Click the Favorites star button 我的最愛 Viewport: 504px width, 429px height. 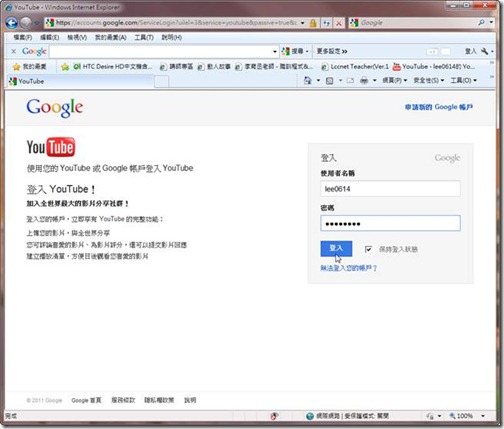pos(29,67)
